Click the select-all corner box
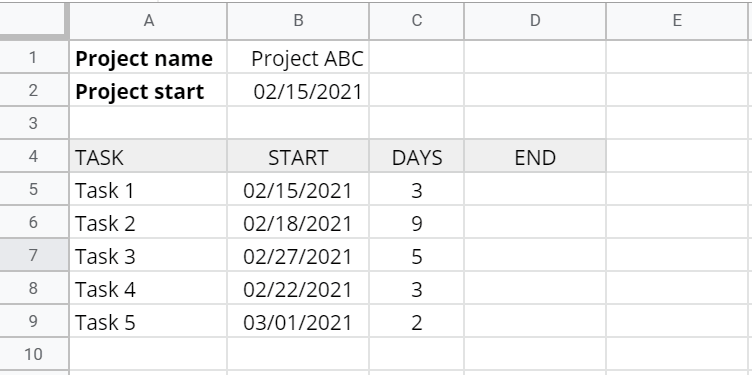The image size is (752, 375). pyautogui.click(x=33, y=19)
